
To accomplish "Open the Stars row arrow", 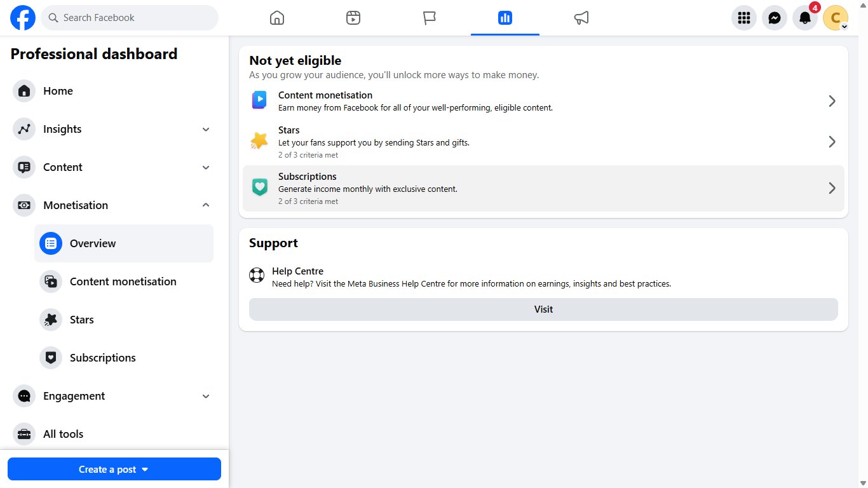I will point(832,142).
